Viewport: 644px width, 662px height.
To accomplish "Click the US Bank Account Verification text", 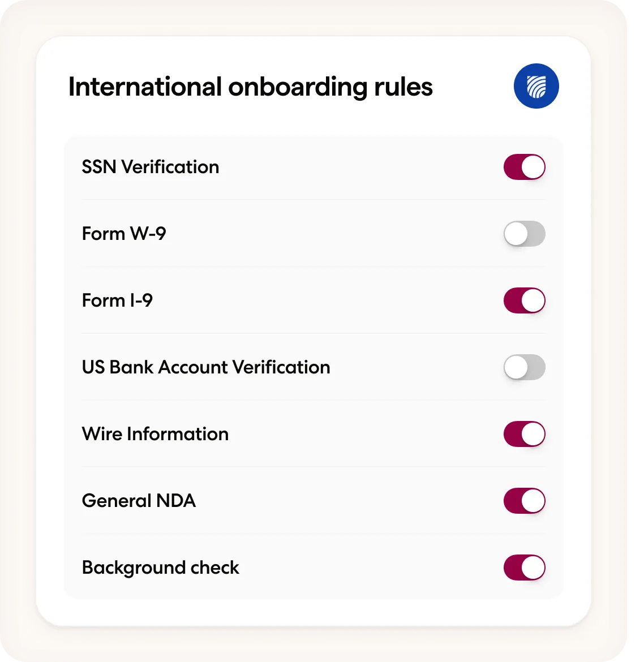I will [x=206, y=367].
